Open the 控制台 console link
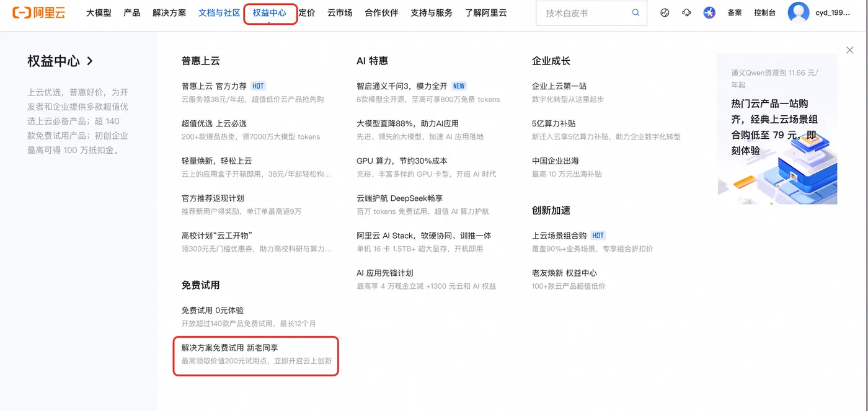 [x=764, y=12]
